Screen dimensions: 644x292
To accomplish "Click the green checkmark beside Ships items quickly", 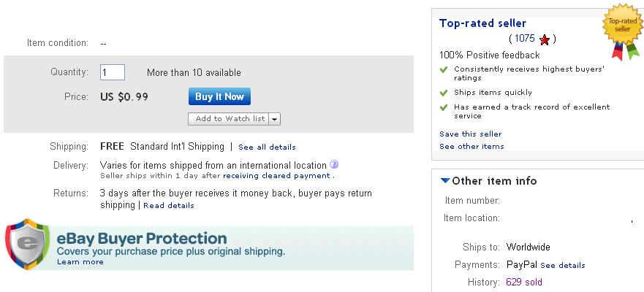I will point(444,93).
